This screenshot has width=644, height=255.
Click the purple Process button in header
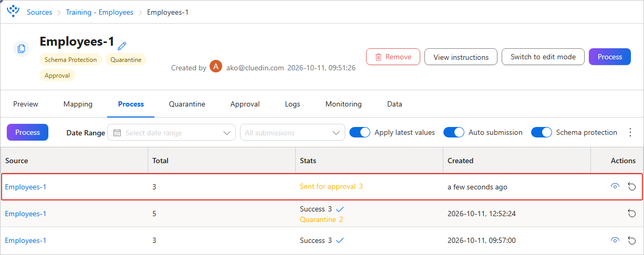(610, 57)
